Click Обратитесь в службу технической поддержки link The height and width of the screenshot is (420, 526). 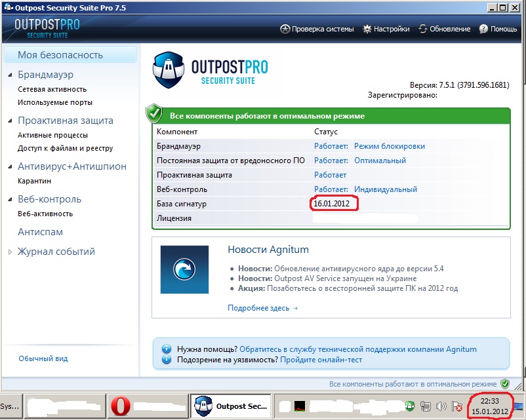(x=358, y=349)
